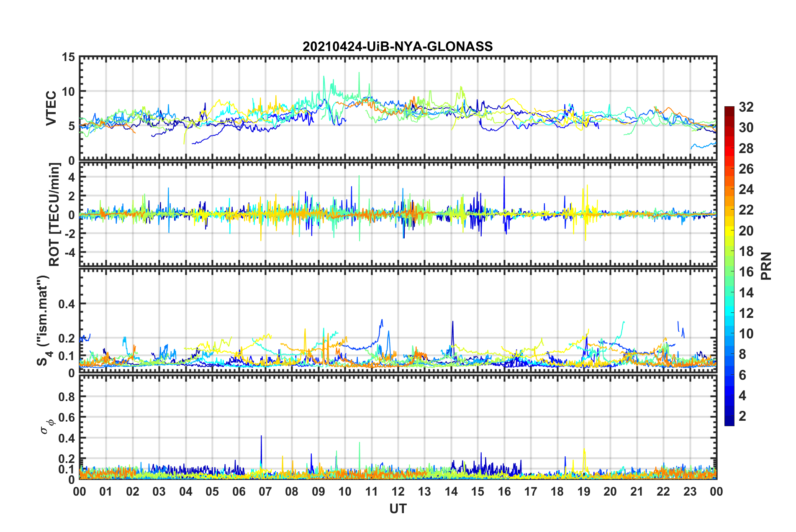Select UT axis tick label 06
This screenshot has height=532, width=796.
[239, 491]
